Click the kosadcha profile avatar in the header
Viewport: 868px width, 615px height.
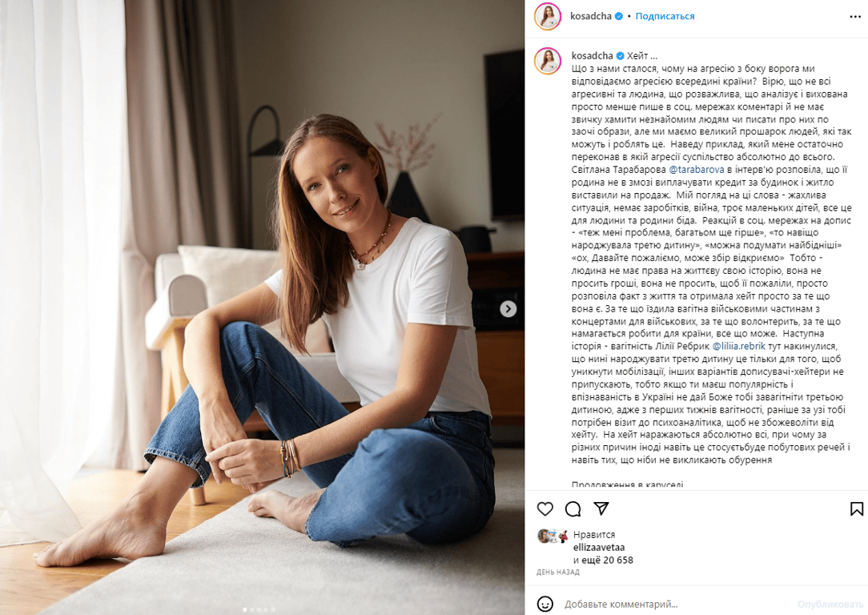(x=548, y=17)
